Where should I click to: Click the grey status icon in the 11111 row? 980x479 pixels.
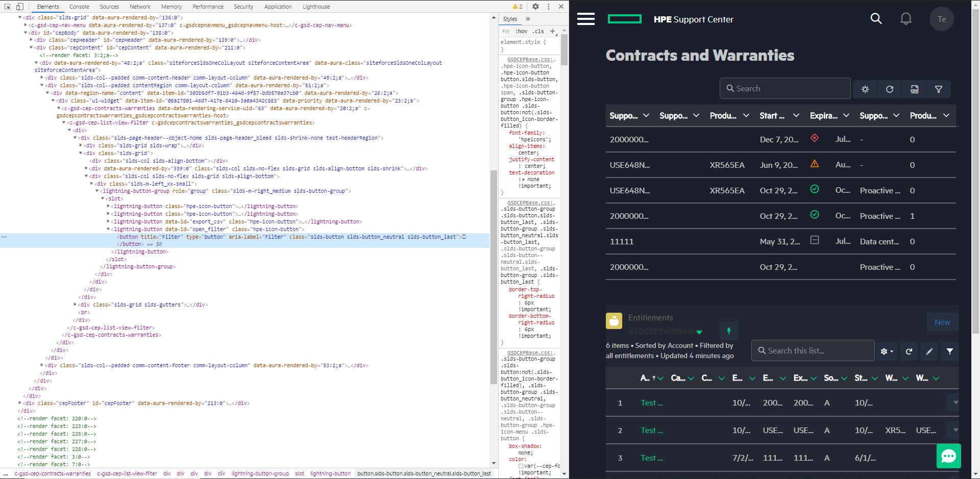(815, 240)
